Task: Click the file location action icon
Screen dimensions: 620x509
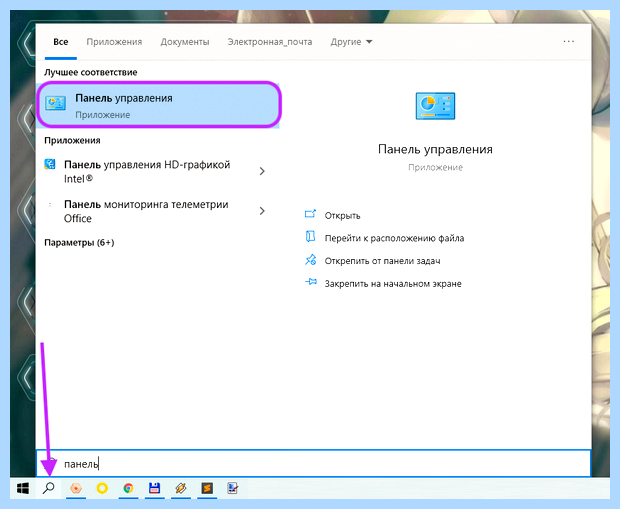Action: pyautogui.click(x=310, y=237)
